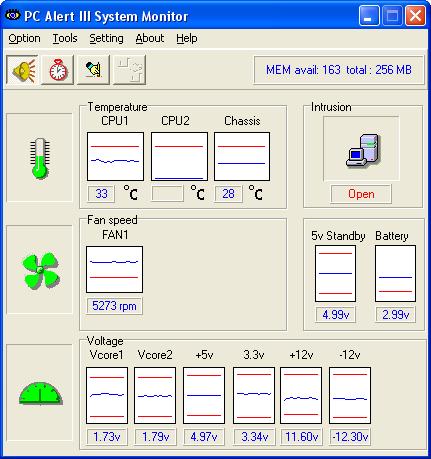Click the FAN1 5273 rpm readout

[x=114, y=306]
